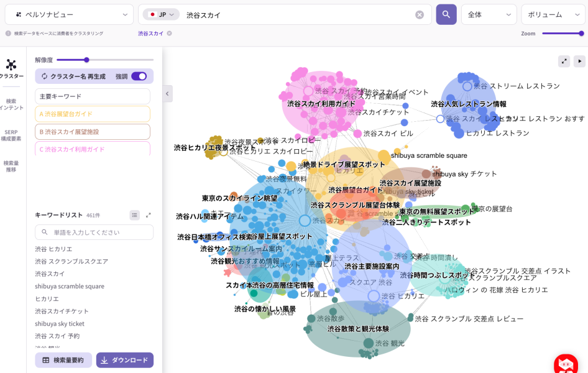Open the SERP構成要素 tab
This screenshot has height=373, width=588.
[x=11, y=135]
